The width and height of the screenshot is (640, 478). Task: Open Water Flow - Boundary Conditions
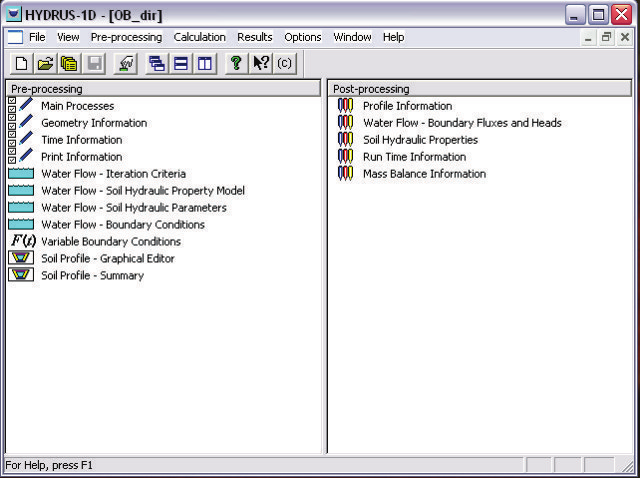(123, 225)
